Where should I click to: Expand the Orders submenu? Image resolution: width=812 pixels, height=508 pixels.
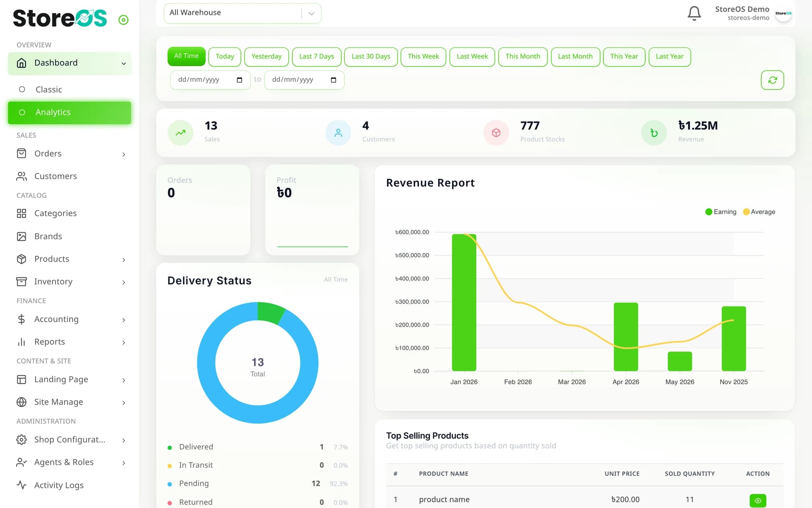click(69, 154)
